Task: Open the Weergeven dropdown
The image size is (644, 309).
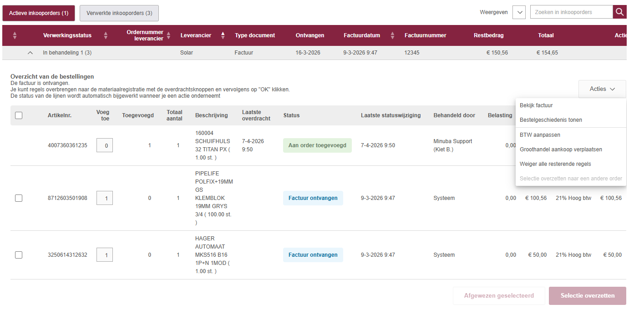Action: click(x=519, y=12)
